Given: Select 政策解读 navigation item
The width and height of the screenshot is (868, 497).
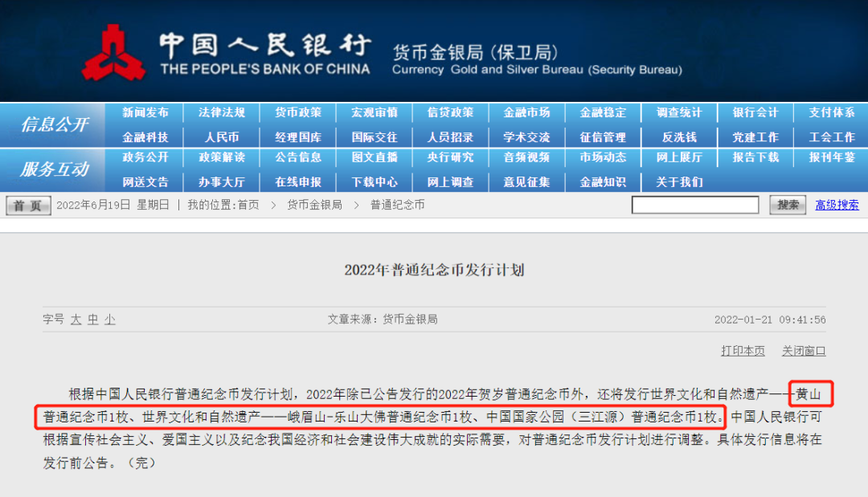Looking at the screenshot, I should (x=222, y=157).
